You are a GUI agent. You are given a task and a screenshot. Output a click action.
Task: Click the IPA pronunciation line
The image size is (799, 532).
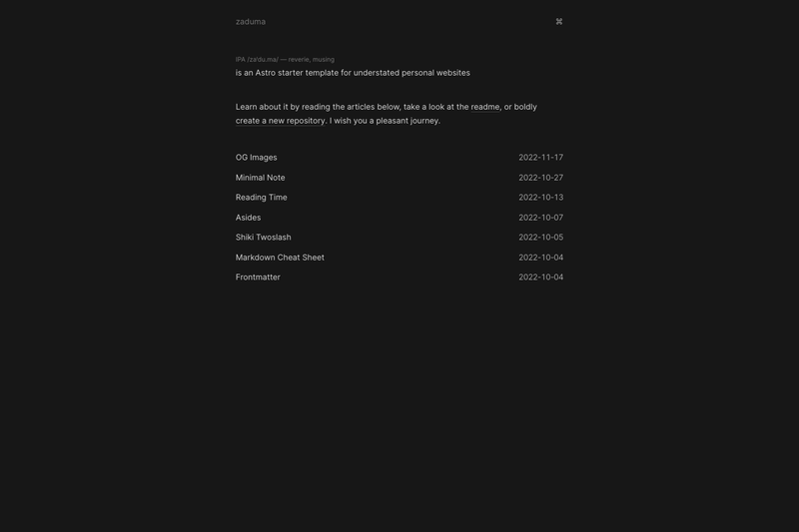point(285,60)
